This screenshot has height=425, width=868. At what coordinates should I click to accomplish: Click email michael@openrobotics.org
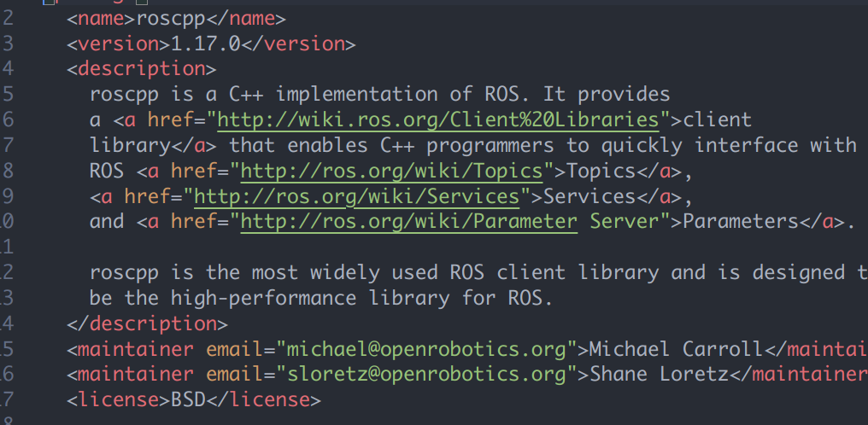tap(427, 349)
